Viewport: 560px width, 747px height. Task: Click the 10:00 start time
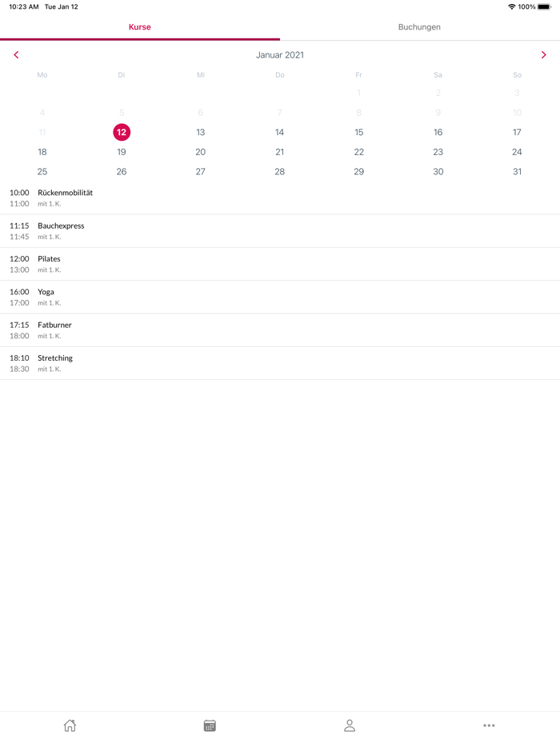click(19, 193)
